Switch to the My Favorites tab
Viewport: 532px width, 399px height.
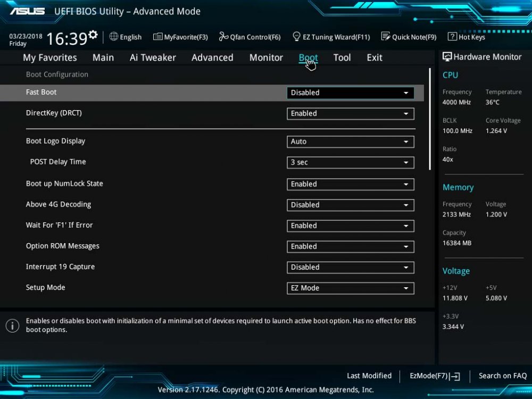[x=50, y=57]
